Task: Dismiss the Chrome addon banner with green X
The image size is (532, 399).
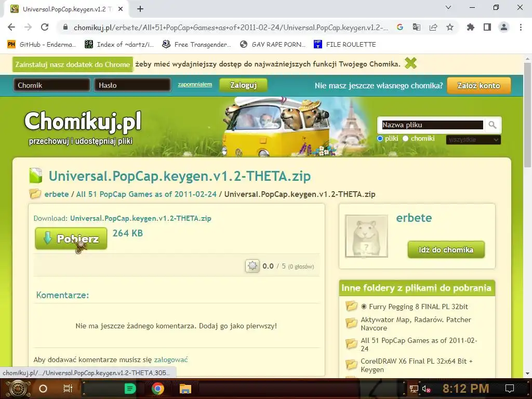Action: click(410, 63)
